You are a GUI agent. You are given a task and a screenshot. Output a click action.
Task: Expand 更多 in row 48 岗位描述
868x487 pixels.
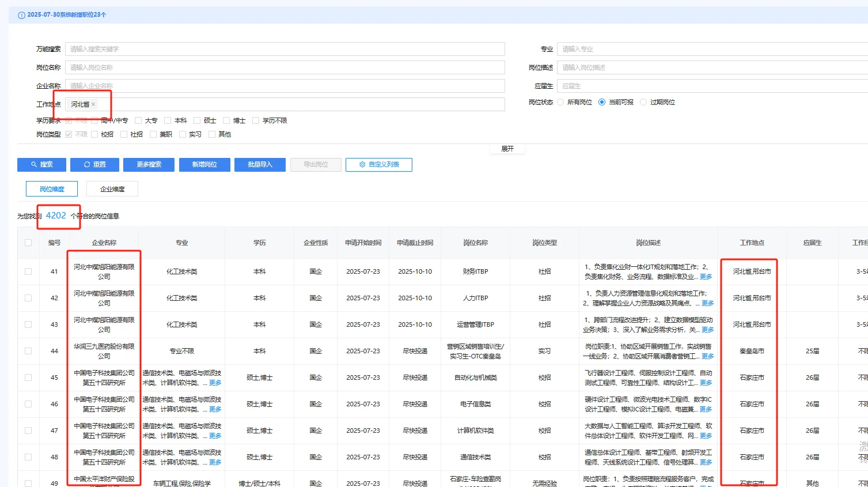[x=706, y=462]
